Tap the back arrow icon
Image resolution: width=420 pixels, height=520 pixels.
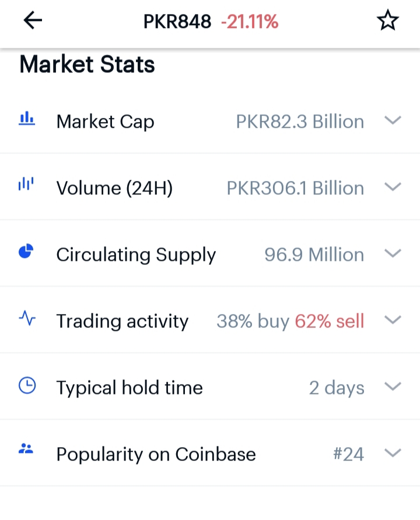[x=33, y=21]
